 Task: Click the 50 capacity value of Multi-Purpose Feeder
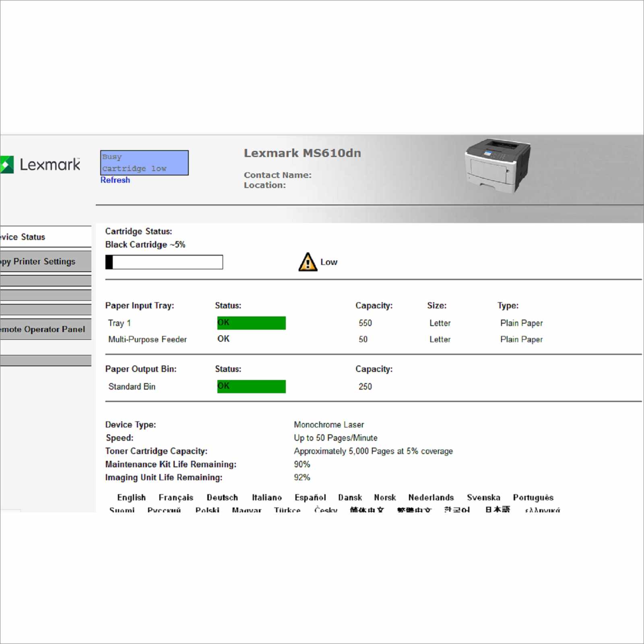tap(363, 339)
